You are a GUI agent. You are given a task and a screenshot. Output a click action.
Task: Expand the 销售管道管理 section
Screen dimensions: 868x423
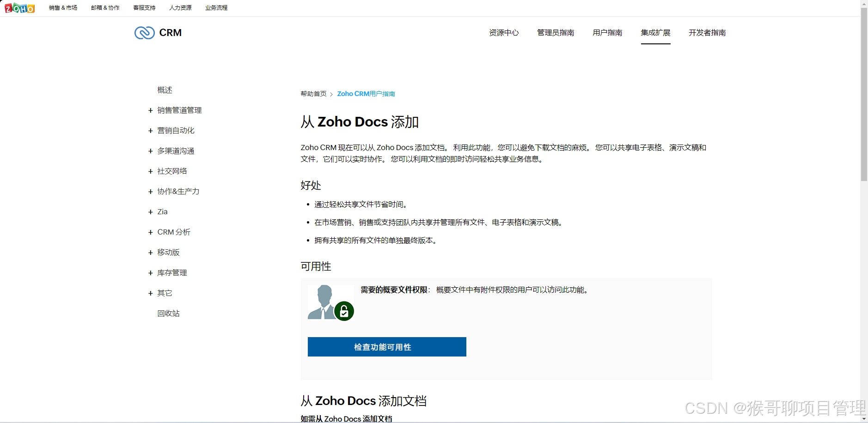coord(150,110)
